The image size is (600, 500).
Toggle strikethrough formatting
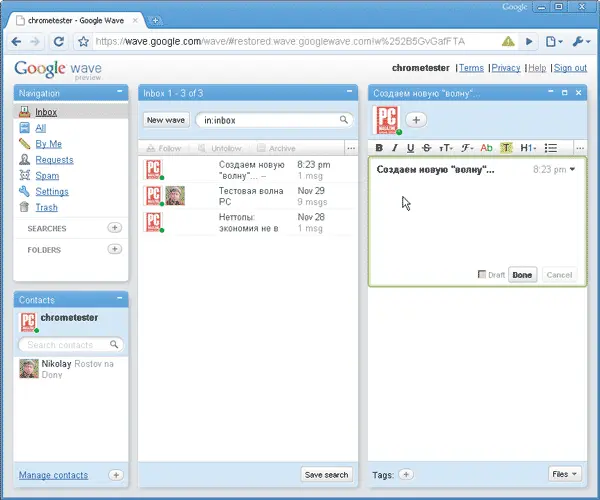pyautogui.click(x=427, y=148)
